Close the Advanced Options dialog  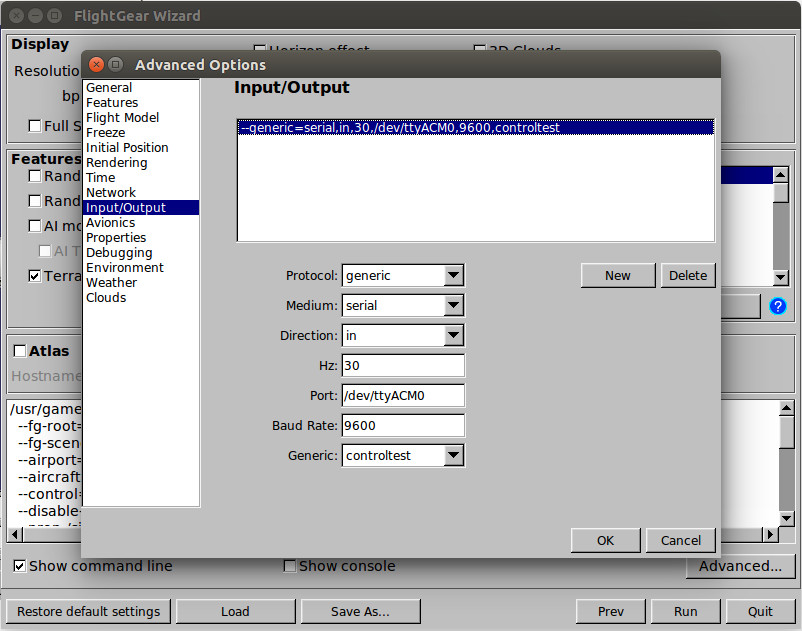coord(96,64)
